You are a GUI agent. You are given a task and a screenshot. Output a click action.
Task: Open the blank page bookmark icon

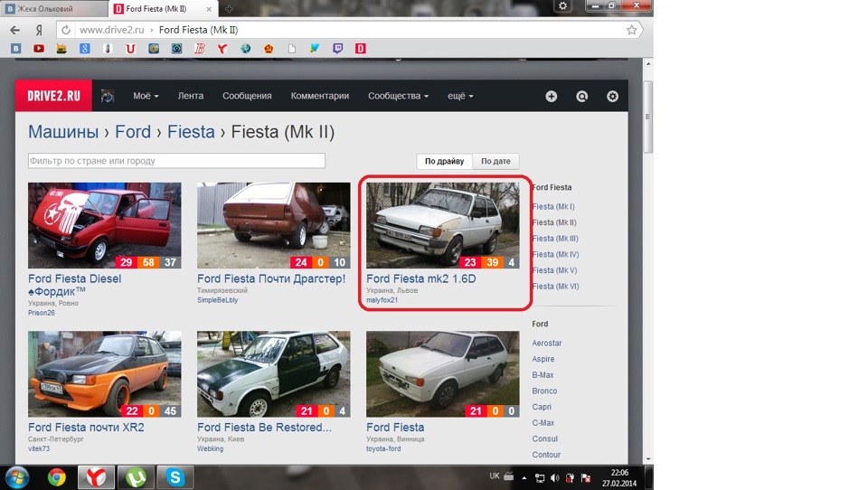[x=292, y=49]
